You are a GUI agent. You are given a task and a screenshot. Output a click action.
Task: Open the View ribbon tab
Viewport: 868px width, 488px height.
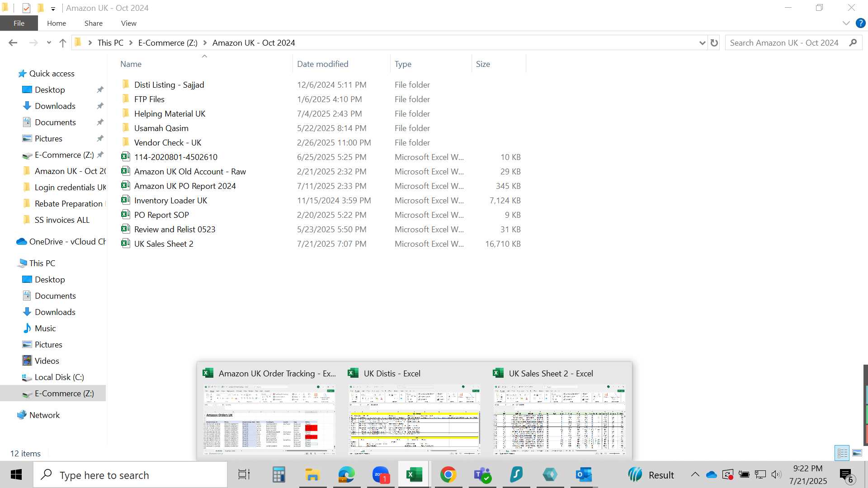point(129,23)
